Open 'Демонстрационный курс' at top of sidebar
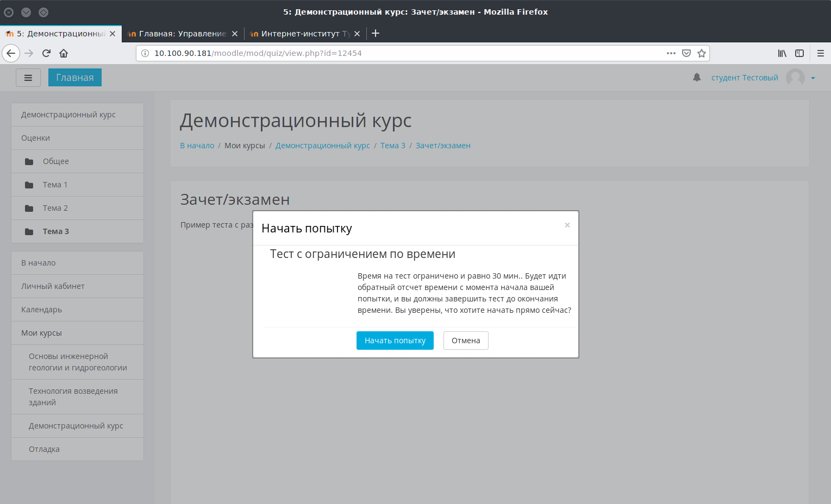831x504 pixels. 77,115
